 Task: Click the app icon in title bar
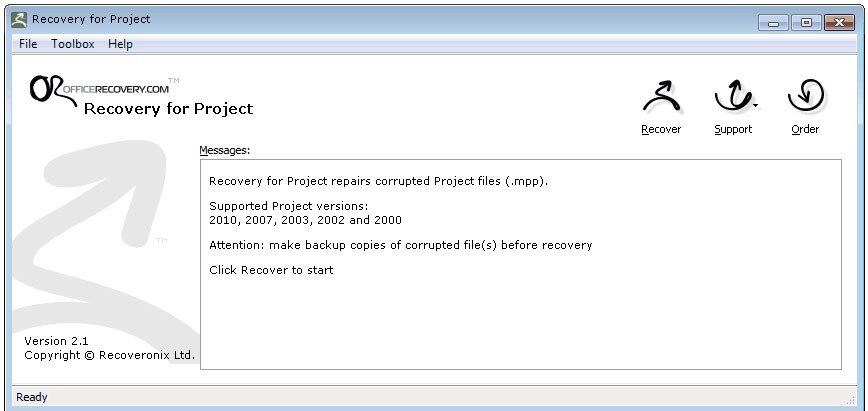pos(18,19)
